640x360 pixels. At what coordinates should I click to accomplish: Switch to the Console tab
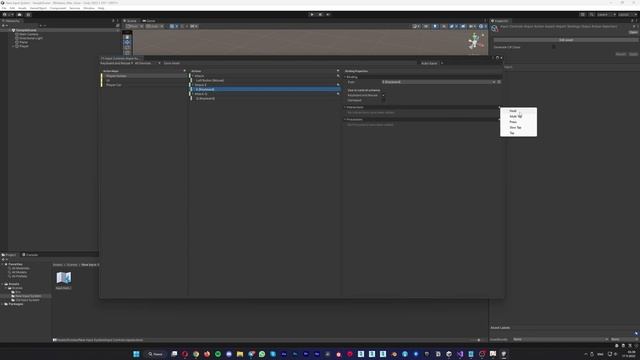[x=30, y=255]
